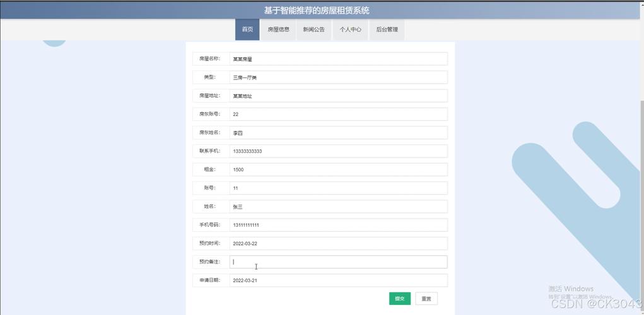This screenshot has width=644, height=315.
Task: Open the 后台管理 navigation tab
Action: click(x=387, y=30)
